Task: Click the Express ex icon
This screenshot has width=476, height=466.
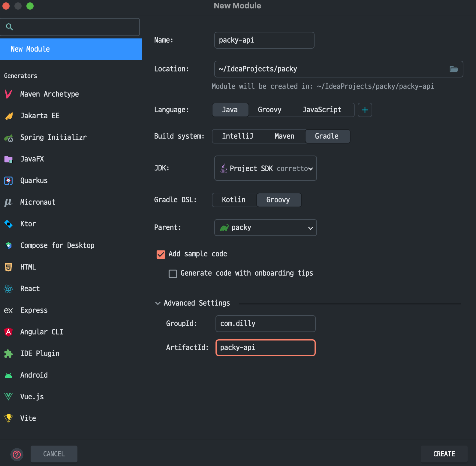Action: pyautogui.click(x=8, y=310)
